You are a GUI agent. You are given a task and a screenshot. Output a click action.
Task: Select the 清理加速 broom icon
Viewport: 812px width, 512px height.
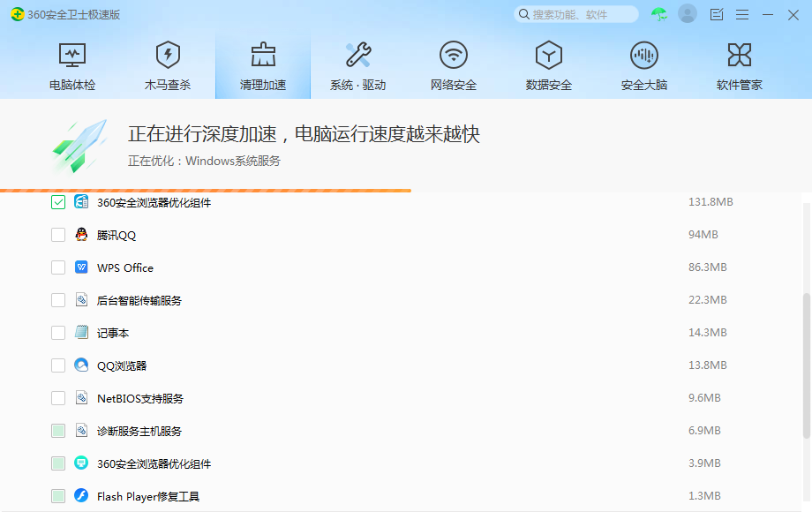coord(263,55)
